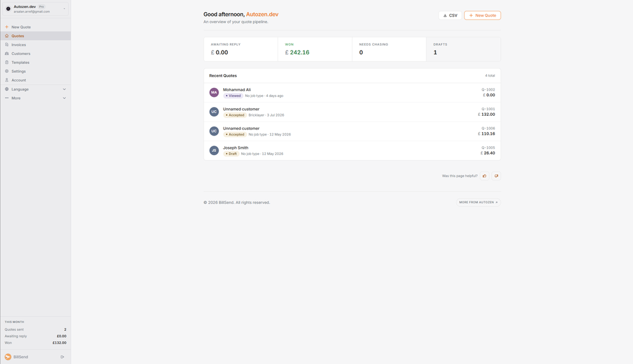Click the £26.40 quote amount
This screenshot has width=633, height=364.
487,153
